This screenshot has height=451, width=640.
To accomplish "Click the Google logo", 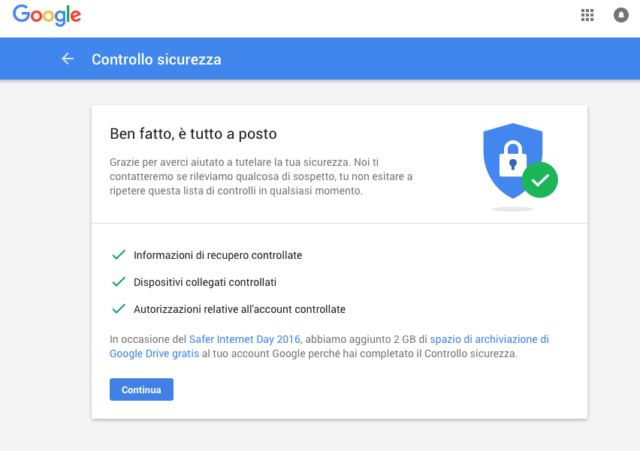I will coord(47,16).
